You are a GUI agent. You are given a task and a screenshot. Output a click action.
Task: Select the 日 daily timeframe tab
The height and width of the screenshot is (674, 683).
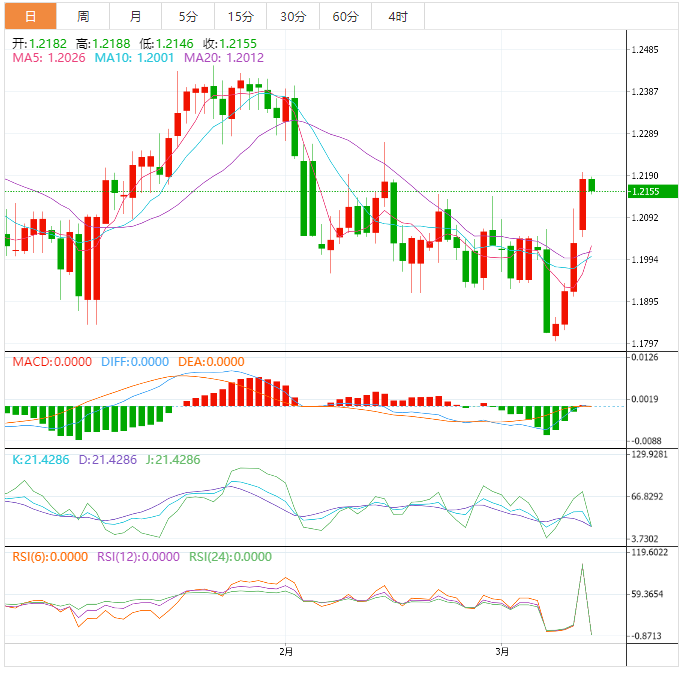point(30,16)
